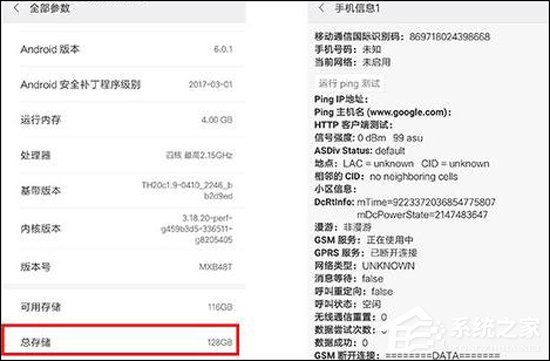The height and width of the screenshot is (361, 550).
Task: Go back from 全部参数 screen
Action: [x=16, y=8]
